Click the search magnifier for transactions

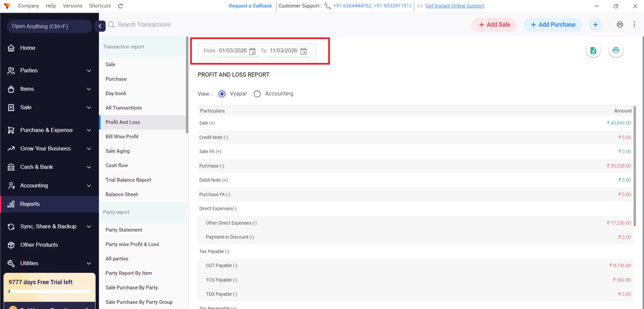[x=111, y=24]
